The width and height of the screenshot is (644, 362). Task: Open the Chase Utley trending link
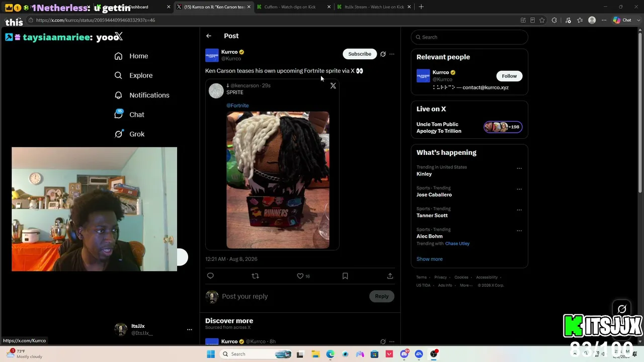[457, 243]
